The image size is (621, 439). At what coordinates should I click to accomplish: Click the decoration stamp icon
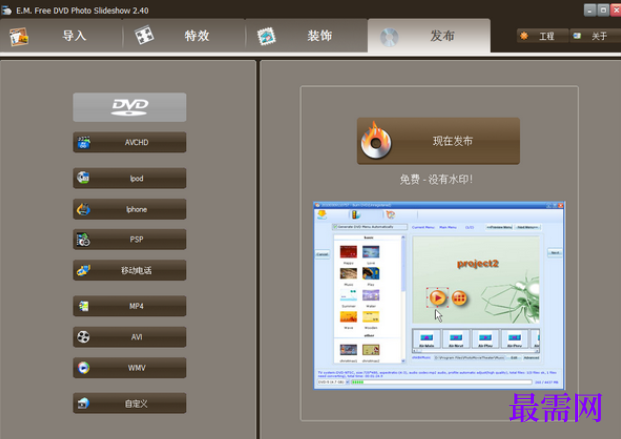pos(267,36)
